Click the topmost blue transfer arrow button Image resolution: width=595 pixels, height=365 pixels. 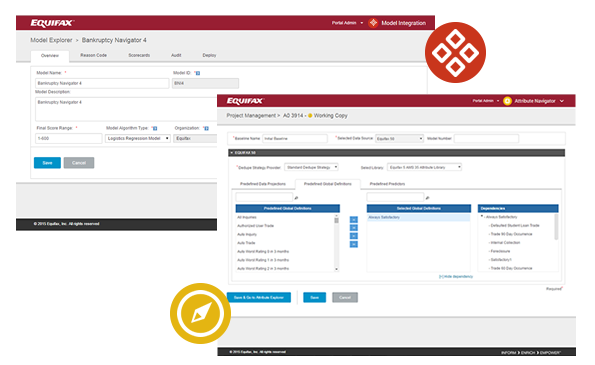pyautogui.click(x=354, y=219)
